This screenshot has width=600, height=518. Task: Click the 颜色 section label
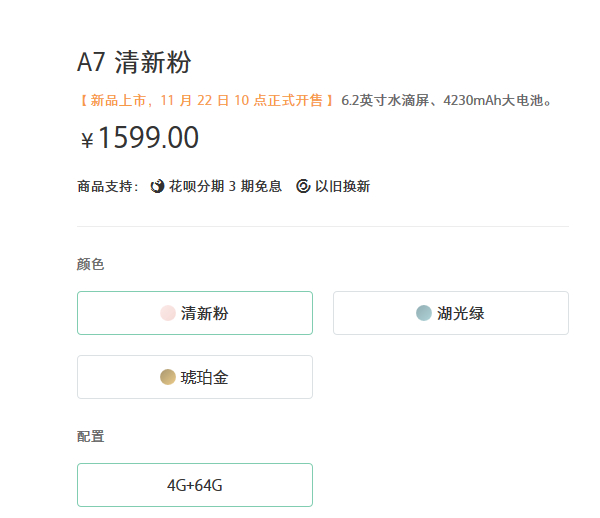coord(90,264)
